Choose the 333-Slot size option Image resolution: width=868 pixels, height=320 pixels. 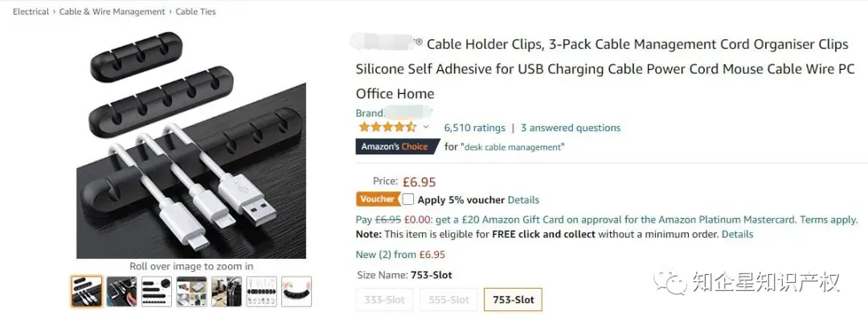coord(385,300)
